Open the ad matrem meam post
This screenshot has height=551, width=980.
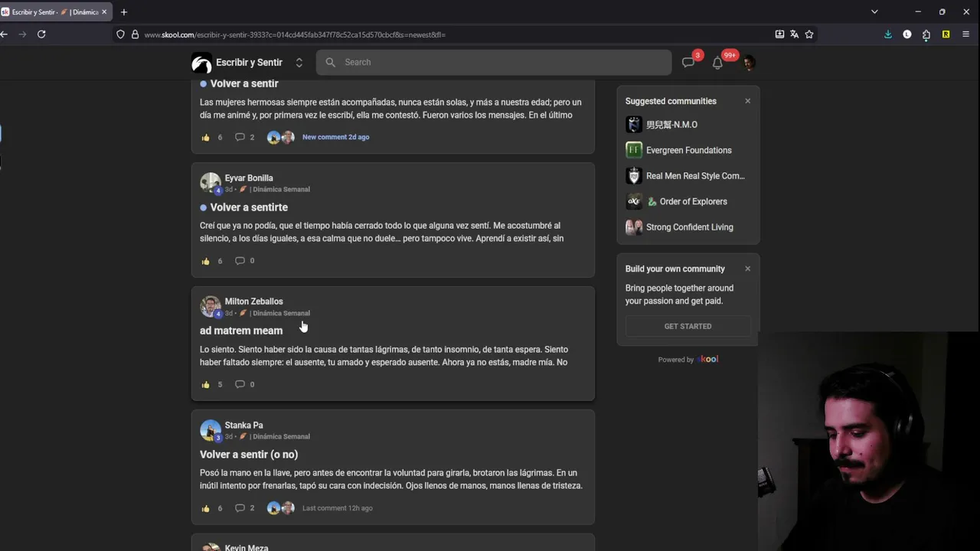(x=241, y=331)
